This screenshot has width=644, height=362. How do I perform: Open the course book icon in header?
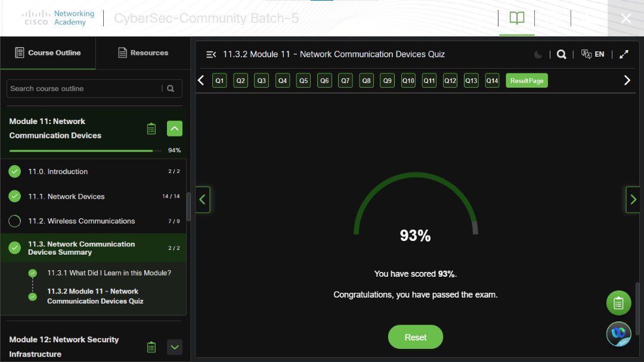pyautogui.click(x=516, y=18)
